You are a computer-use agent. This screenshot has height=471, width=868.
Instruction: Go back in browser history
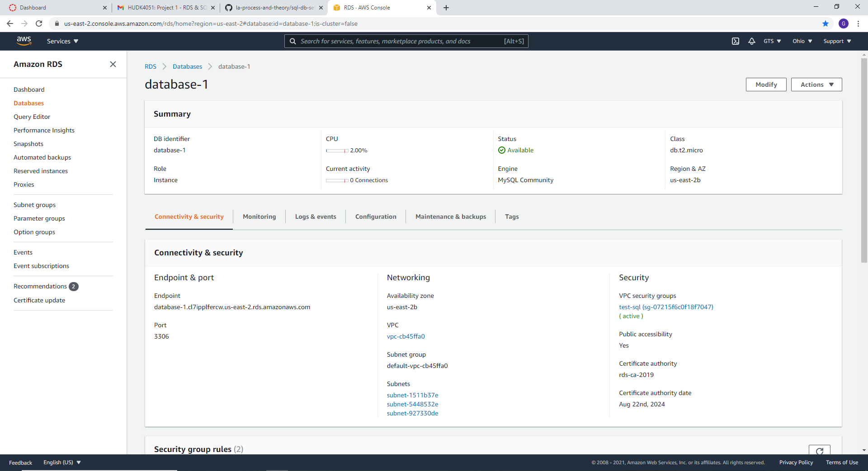click(10, 24)
